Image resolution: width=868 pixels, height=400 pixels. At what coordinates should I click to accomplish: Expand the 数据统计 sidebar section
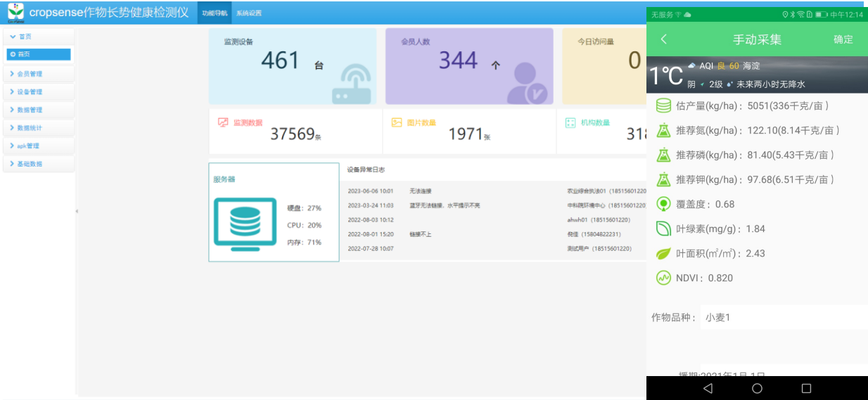[39, 128]
